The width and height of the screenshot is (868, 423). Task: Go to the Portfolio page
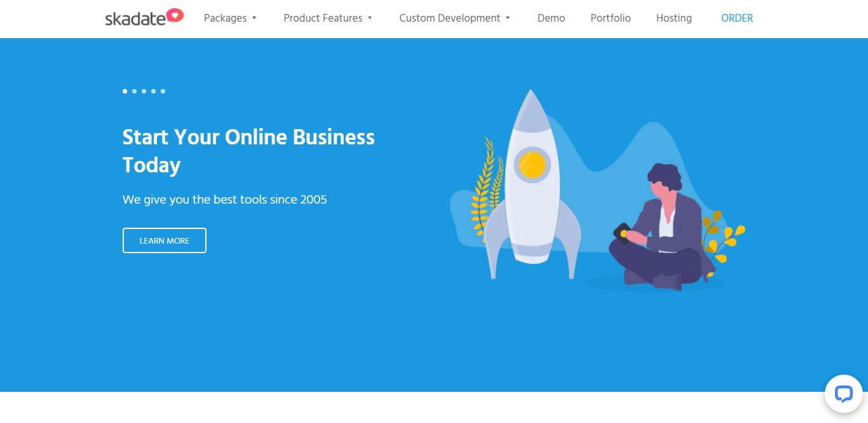click(611, 18)
